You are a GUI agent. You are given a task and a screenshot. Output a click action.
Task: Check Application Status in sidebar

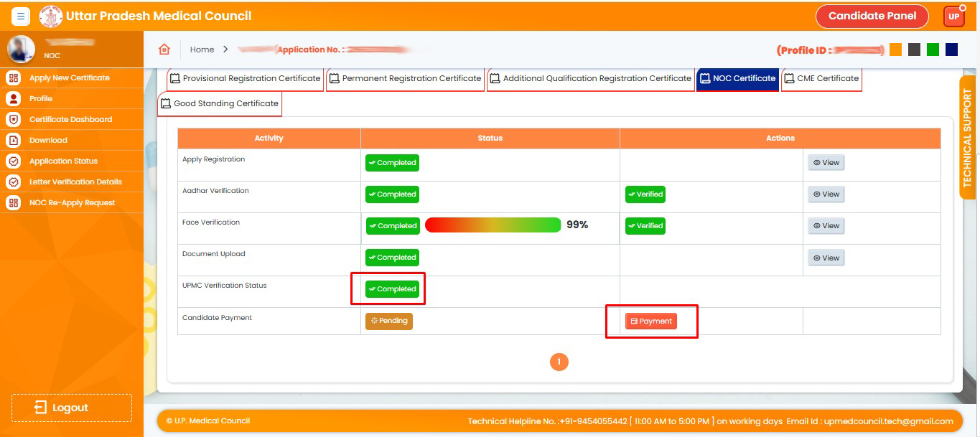point(63,161)
